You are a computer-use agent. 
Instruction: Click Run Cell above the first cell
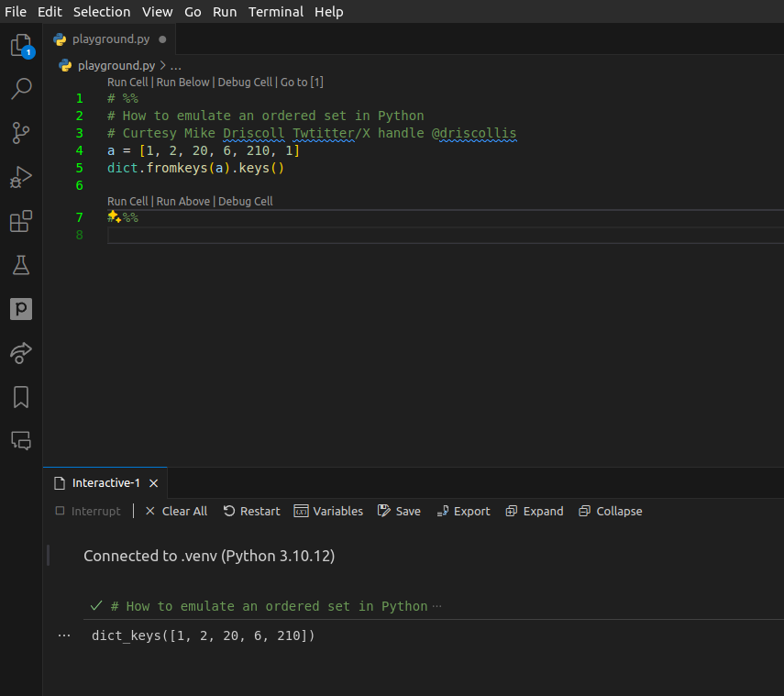(127, 82)
